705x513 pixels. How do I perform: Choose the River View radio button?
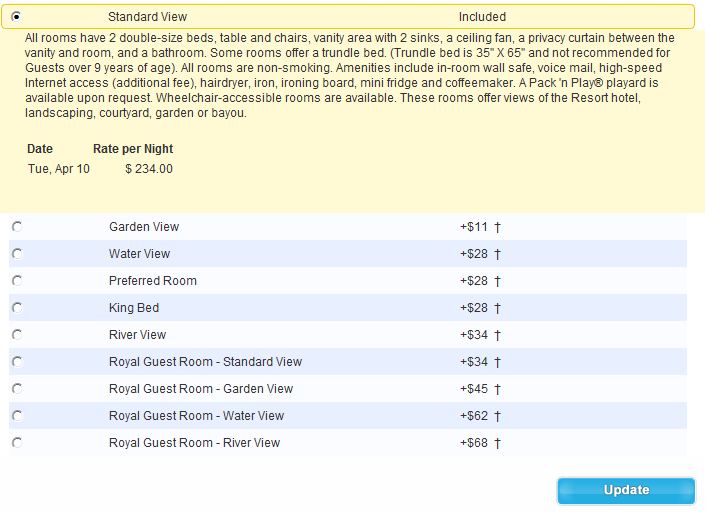pyautogui.click(x=17, y=335)
